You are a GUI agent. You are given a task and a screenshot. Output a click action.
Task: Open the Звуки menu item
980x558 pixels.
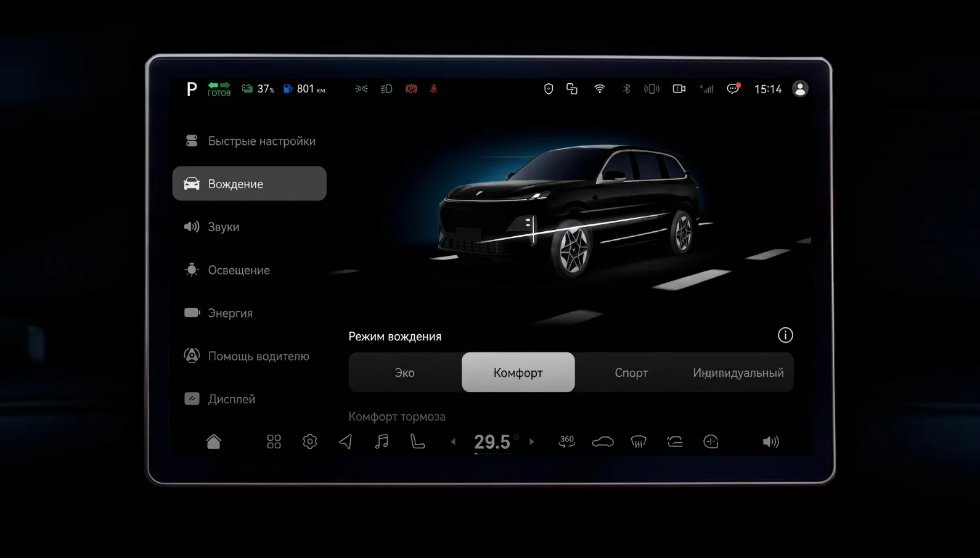click(250, 227)
